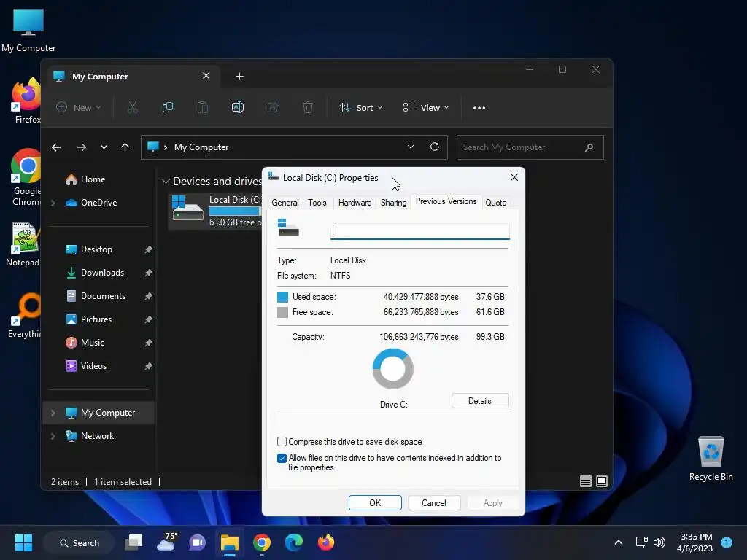Image resolution: width=747 pixels, height=560 pixels.
Task: Open Windows Start menu
Action: click(23, 542)
